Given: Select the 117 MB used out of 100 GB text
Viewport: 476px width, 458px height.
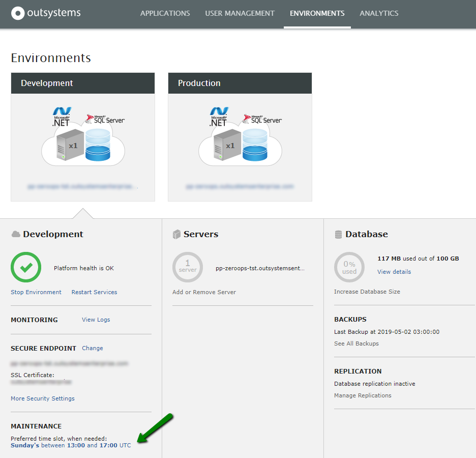Looking at the screenshot, I should pos(418,259).
